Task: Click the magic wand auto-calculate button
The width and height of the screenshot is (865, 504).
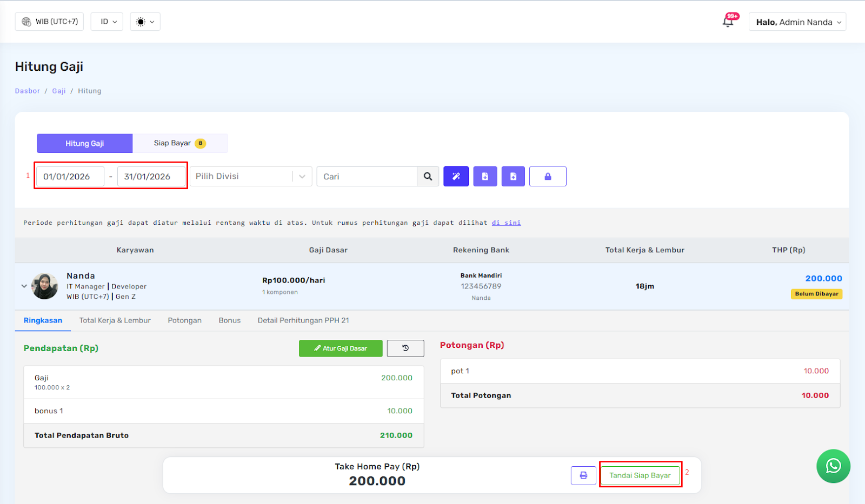Action: pos(456,177)
